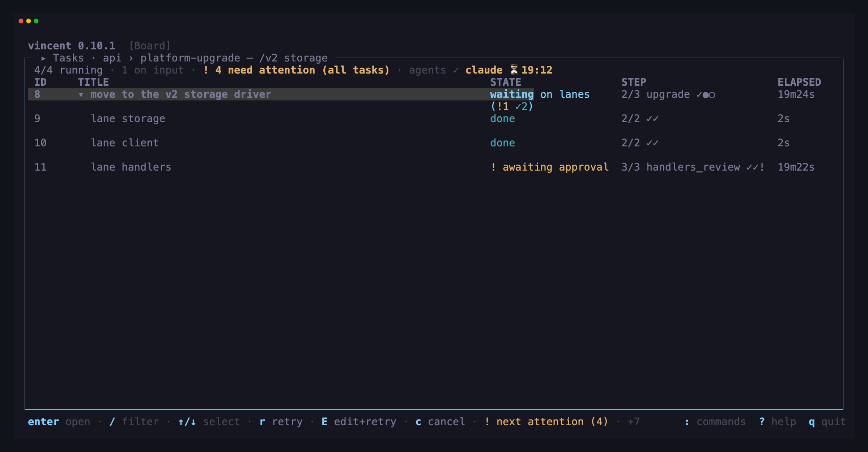The image size is (868, 452).
Task: Click the 'r retry' shortcut
Action: [x=281, y=422]
